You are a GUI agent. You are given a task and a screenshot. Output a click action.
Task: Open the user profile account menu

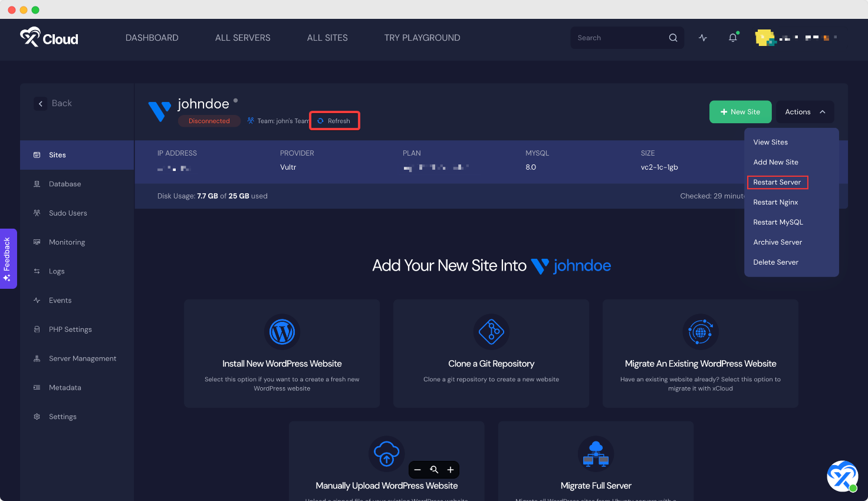[795, 38]
